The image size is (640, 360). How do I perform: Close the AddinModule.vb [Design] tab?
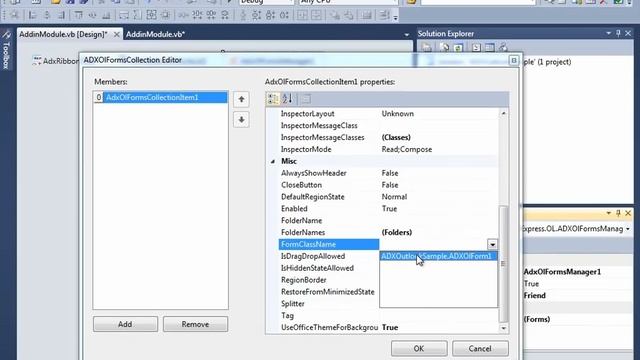coord(116,35)
